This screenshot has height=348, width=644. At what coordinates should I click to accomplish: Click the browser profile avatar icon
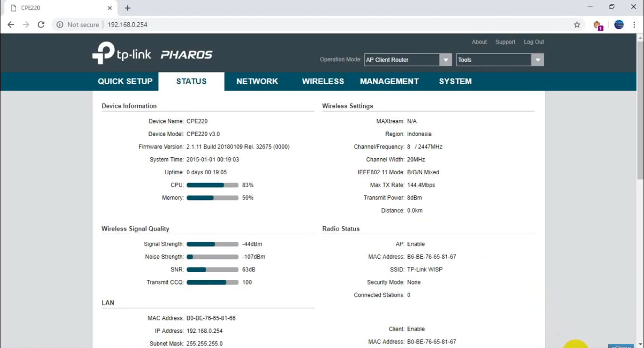tap(619, 24)
